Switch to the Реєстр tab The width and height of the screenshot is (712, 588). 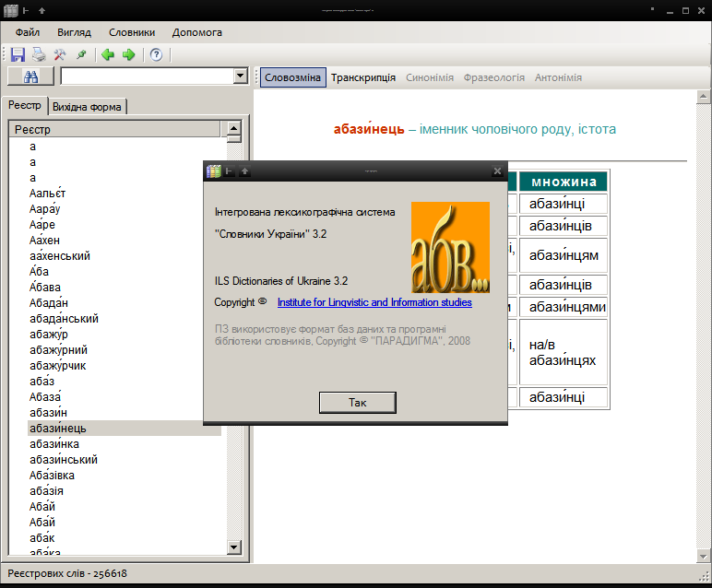(x=25, y=105)
